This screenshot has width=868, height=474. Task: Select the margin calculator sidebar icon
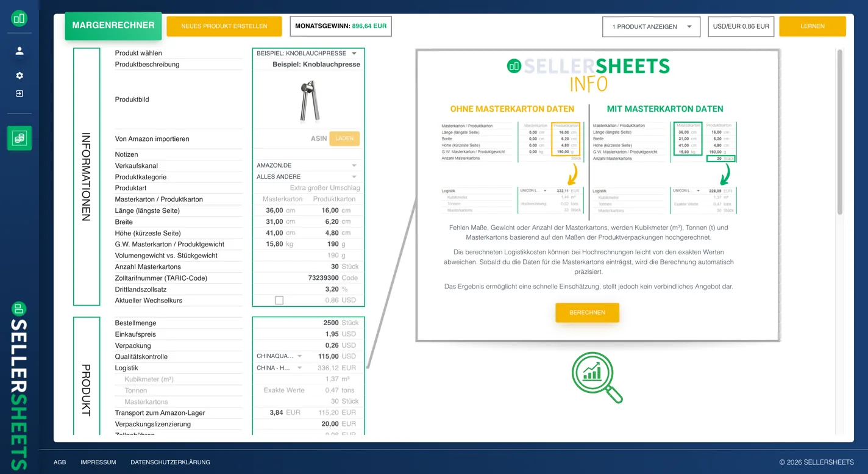pyautogui.click(x=20, y=138)
